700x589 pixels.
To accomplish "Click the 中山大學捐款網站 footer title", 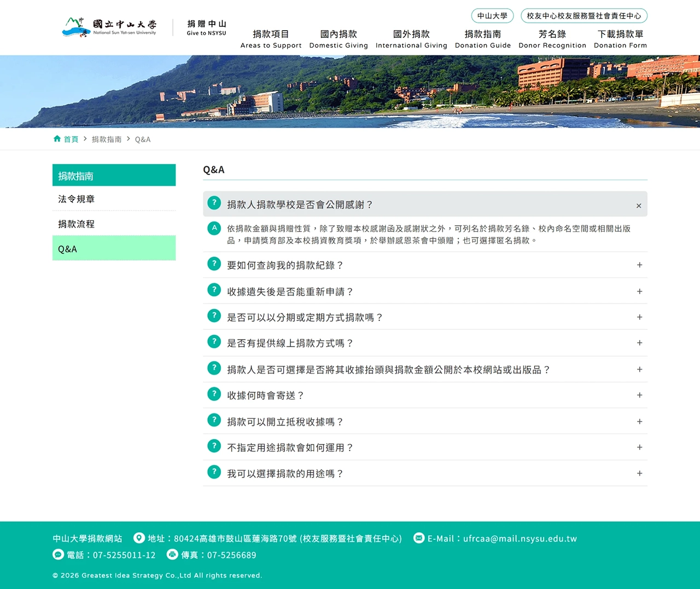I will click(x=87, y=539).
